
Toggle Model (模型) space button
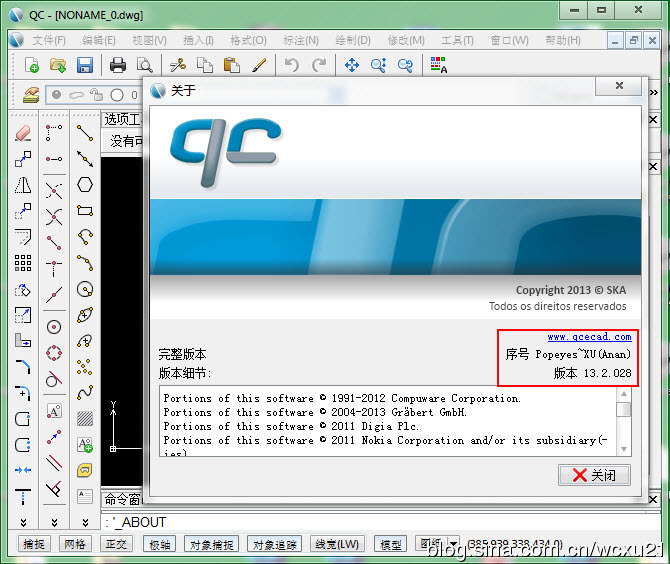pyautogui.click(x=391, y=544)
